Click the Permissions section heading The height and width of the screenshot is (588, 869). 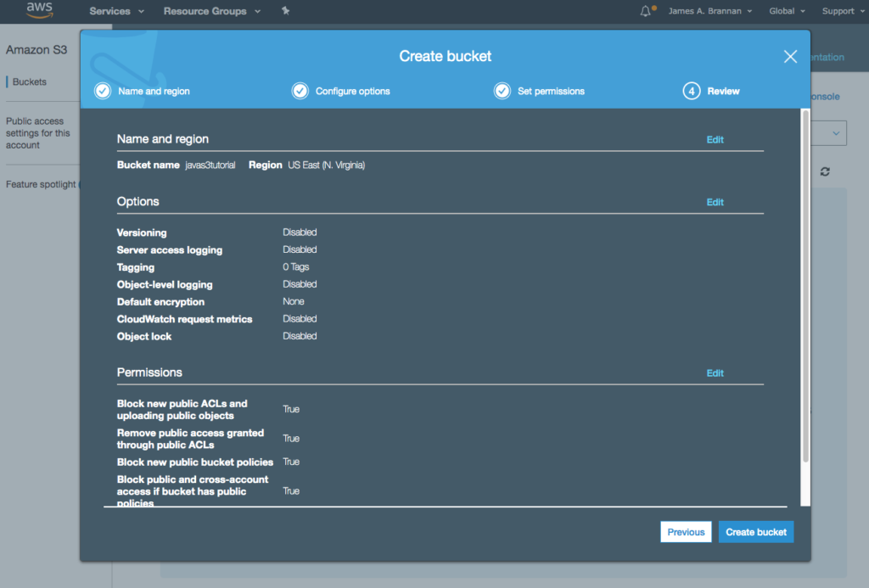click(x=149, y=372)
